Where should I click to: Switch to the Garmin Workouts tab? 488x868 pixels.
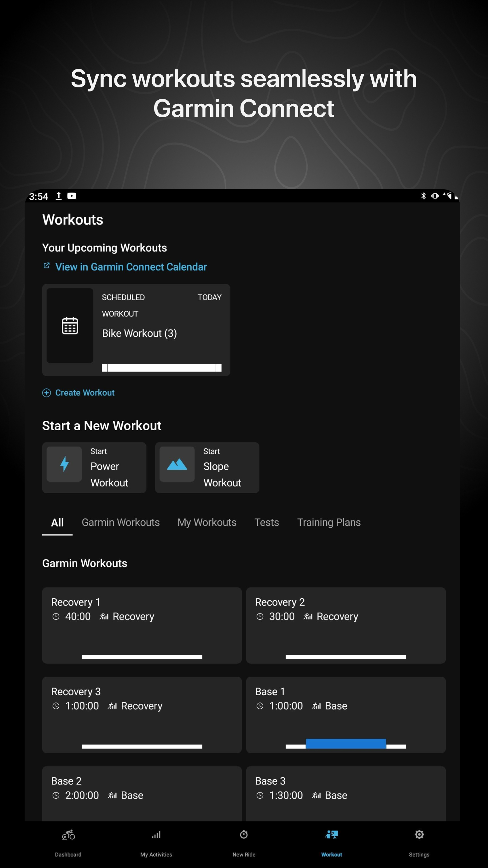tap(120, 522)
